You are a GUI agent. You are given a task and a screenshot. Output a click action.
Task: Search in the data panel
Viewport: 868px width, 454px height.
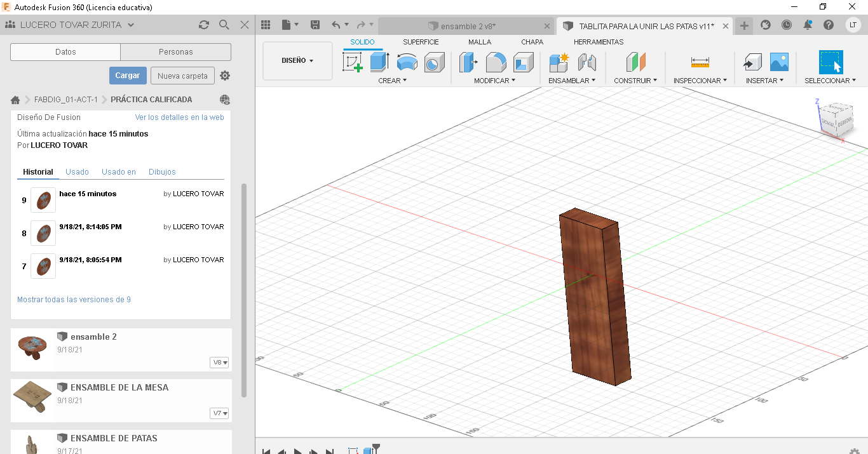[x=224, y=25]
